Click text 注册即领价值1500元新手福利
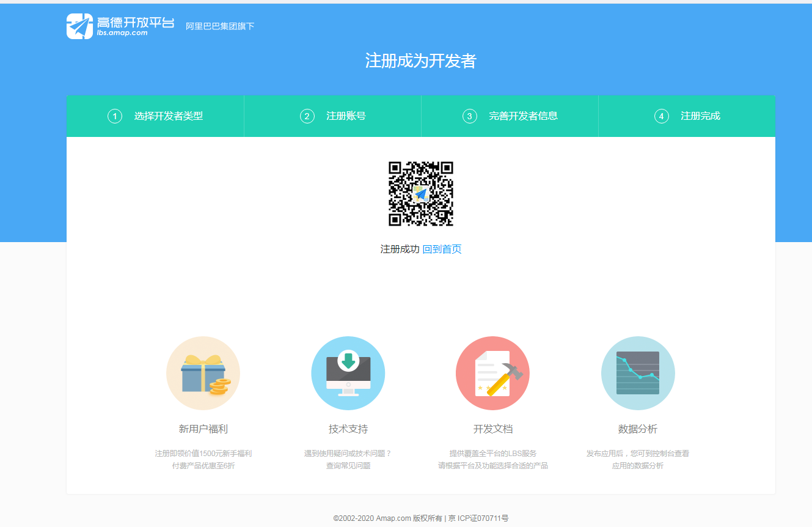Screen dimensions: 812x527 click(x=203, y=454)
